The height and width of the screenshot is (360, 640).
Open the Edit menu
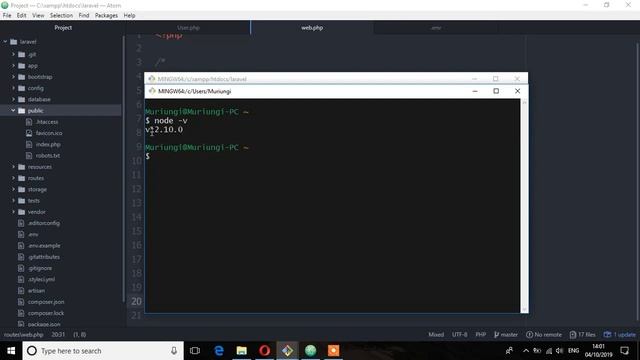[21, 16]
